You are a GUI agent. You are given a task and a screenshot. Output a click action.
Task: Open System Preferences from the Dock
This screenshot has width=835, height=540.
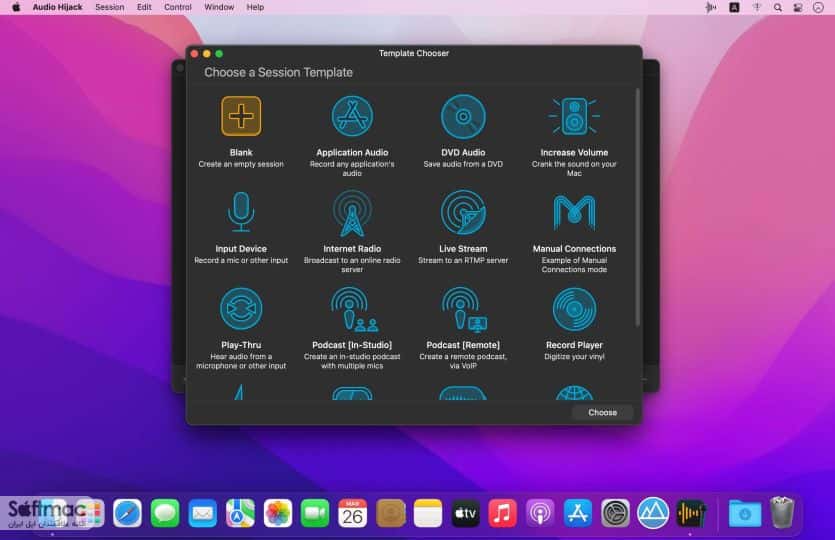coord(616,513)
